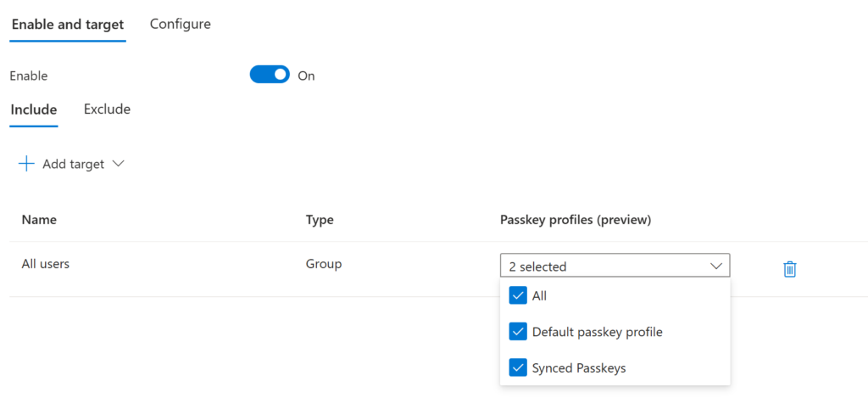Select the Include tab
This screenshot has height=415, width=868.
[33, 109]
